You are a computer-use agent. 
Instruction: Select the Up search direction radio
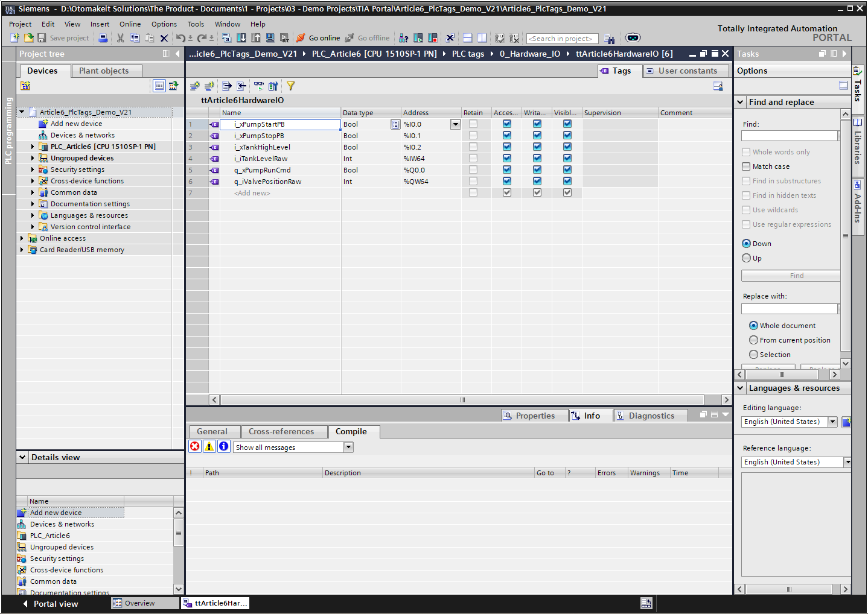pos(747,258)
